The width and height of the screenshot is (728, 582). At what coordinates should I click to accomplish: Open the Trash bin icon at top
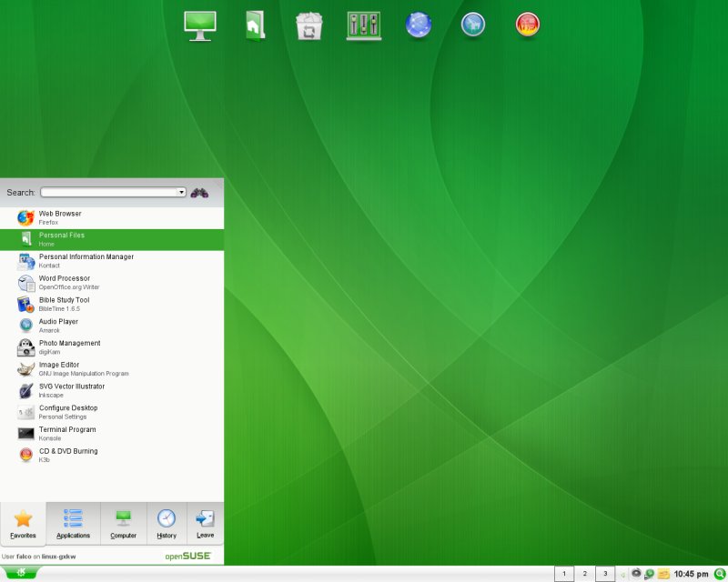(x=309, y=26)
